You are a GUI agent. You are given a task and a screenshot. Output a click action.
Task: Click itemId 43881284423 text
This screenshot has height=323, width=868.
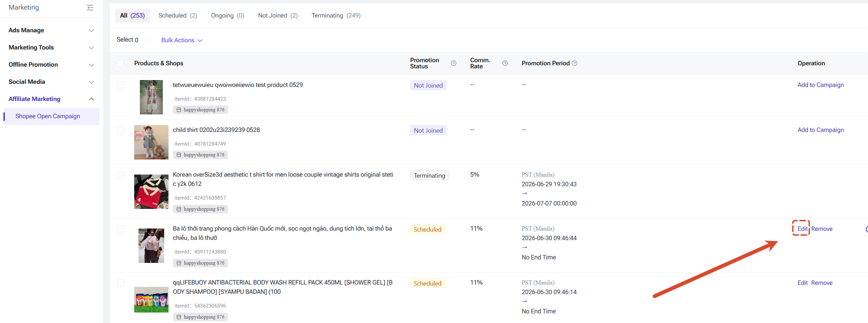point(200,99)
